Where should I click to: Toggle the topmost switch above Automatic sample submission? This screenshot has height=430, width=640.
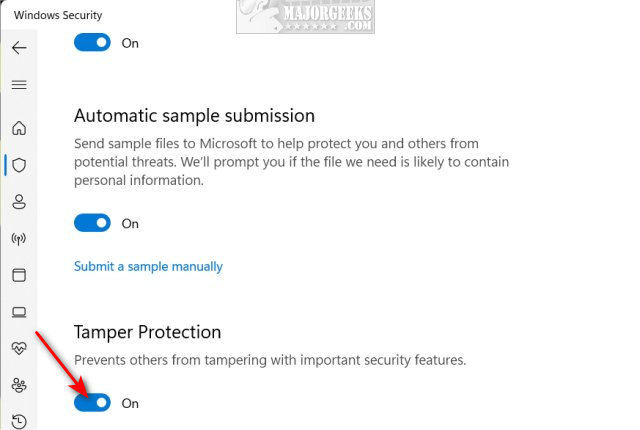point(92,43)
